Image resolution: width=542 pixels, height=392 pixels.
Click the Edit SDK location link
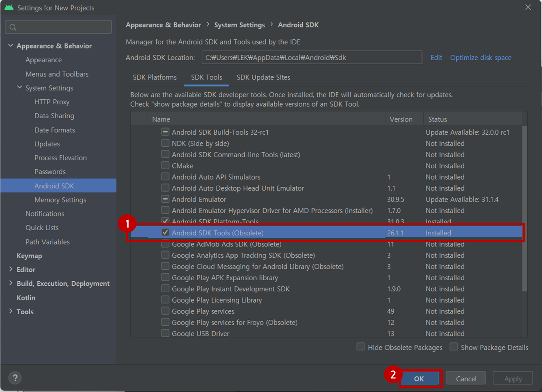pos(436,58)
